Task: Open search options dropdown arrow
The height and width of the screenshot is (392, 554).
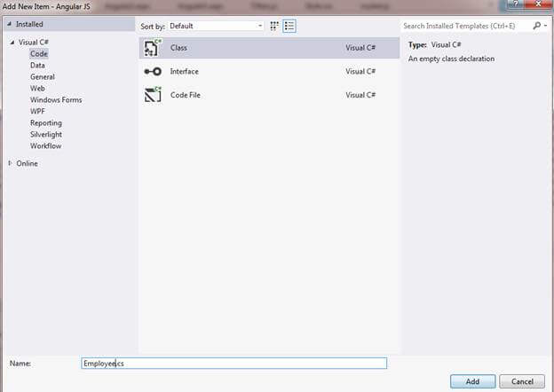Action: click(x=545, y=26)
